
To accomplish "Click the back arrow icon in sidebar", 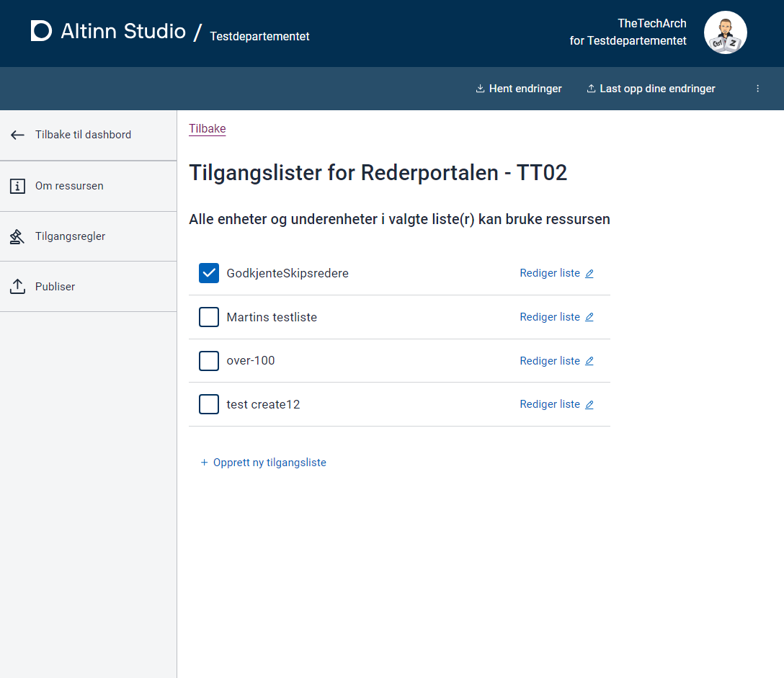I will coord(17,135).
